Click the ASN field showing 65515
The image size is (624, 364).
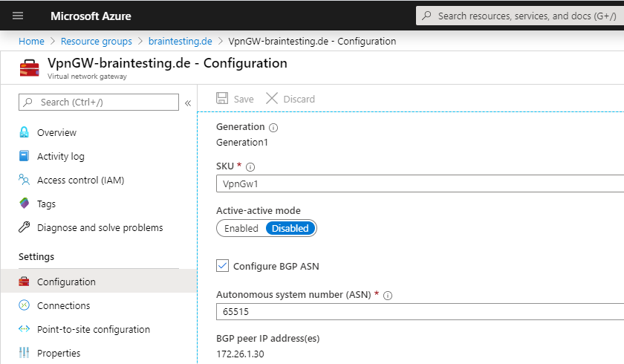(420, 311)
